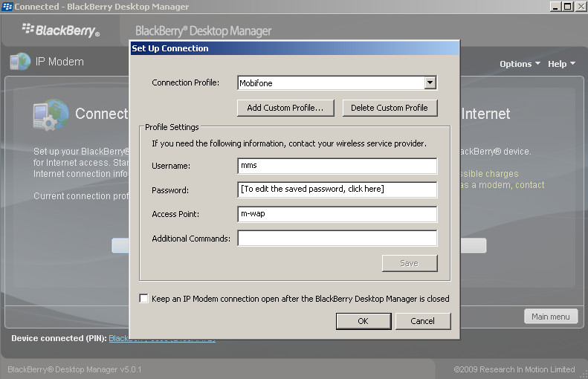Viewport: 588px width, 379px height.
Task: Click Delete Custom Profile button
Action: point(389,108)
